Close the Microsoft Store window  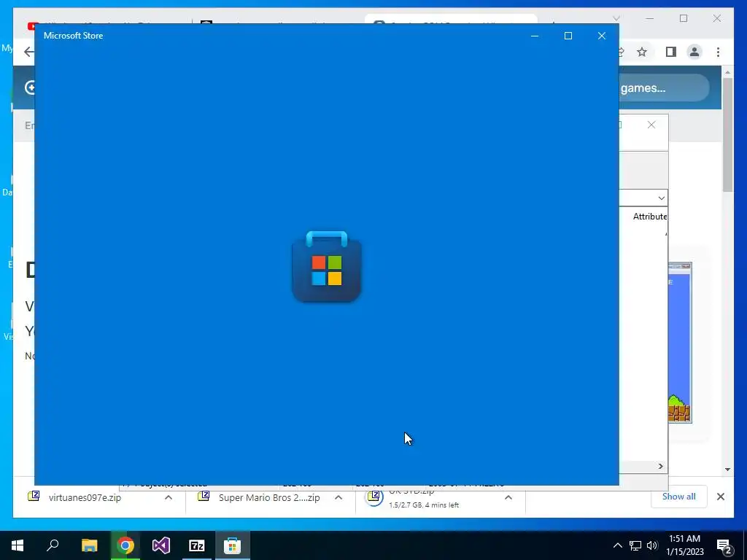tap(602, 36)
